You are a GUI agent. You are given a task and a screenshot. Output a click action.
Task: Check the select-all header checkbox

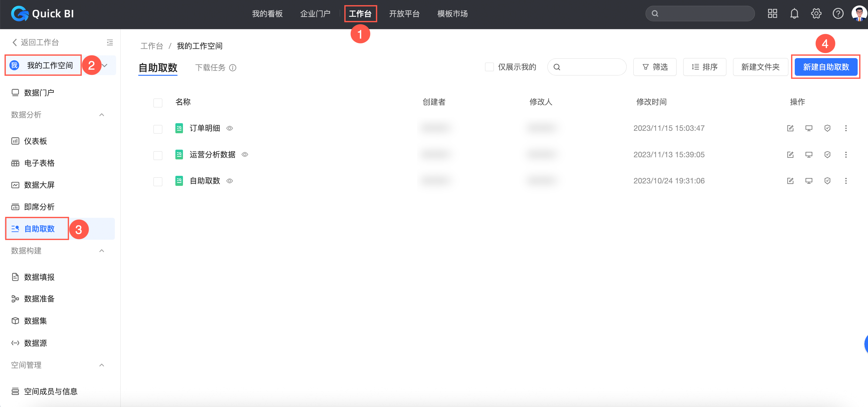pos(158,103)
